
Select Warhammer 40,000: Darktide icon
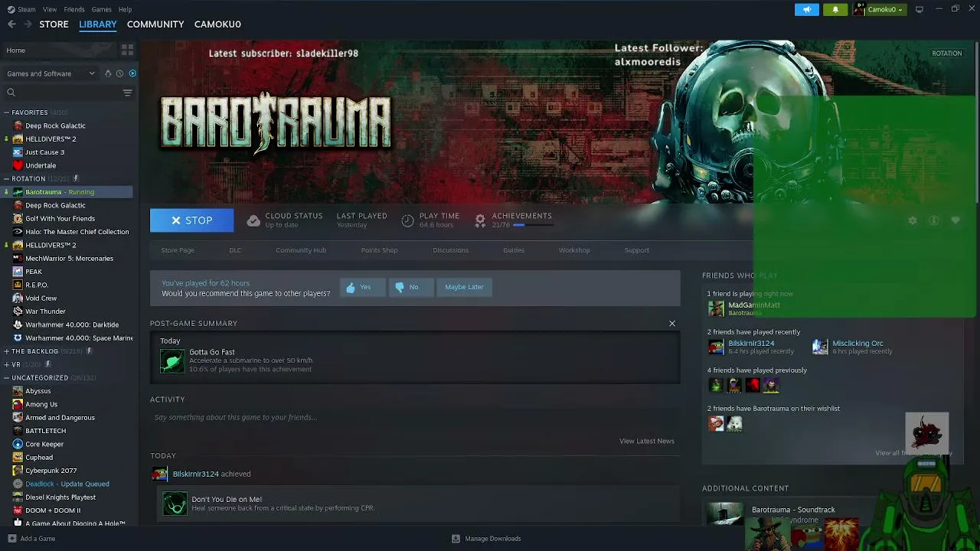[x=18, y=324]
